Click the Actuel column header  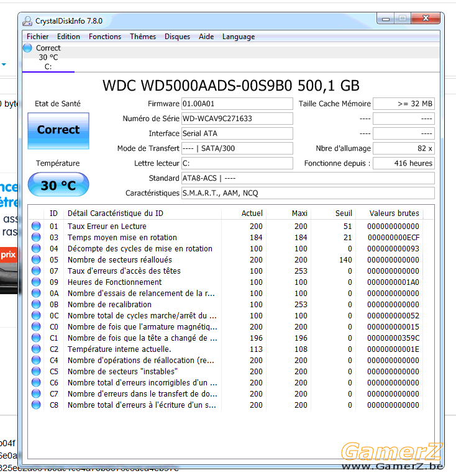[x=244, y=213]
